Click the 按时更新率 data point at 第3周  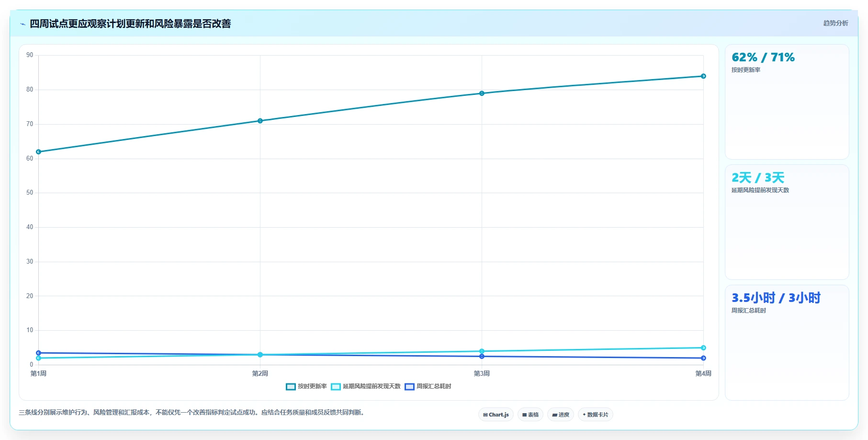click(x=482, y=93)
